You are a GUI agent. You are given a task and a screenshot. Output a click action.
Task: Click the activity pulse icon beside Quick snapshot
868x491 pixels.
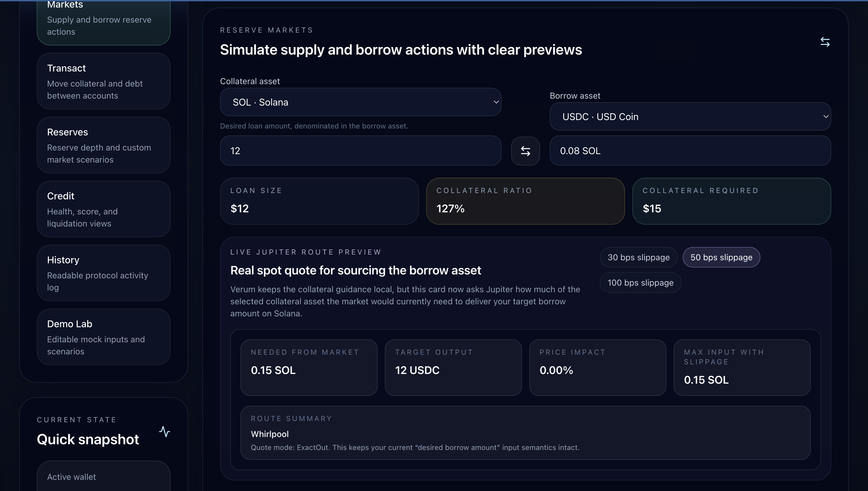point(165,431)
